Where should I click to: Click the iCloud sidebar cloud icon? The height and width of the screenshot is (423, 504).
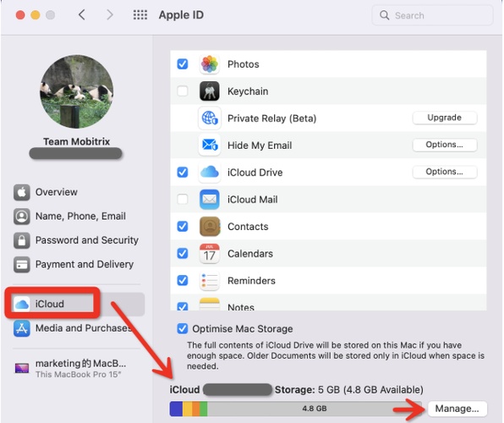[x=22, y=304]
